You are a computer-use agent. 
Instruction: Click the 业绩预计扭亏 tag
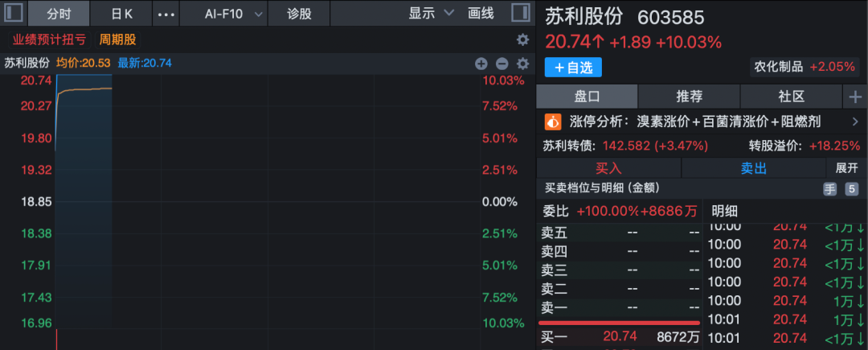coord(49,40)
